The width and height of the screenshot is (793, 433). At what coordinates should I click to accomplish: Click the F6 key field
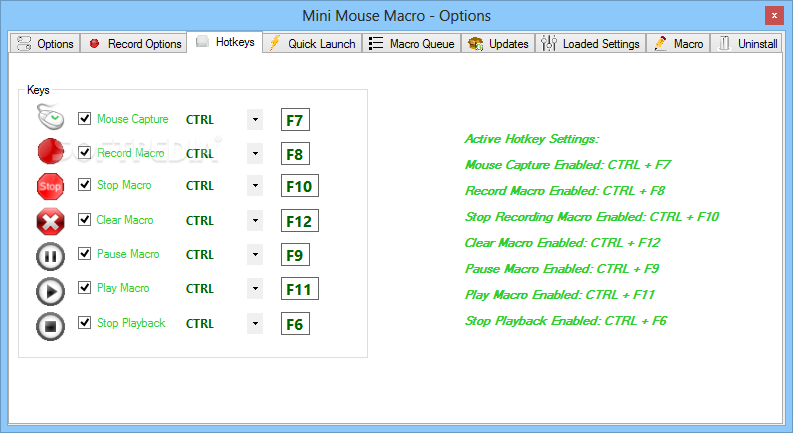coord(295,324)
